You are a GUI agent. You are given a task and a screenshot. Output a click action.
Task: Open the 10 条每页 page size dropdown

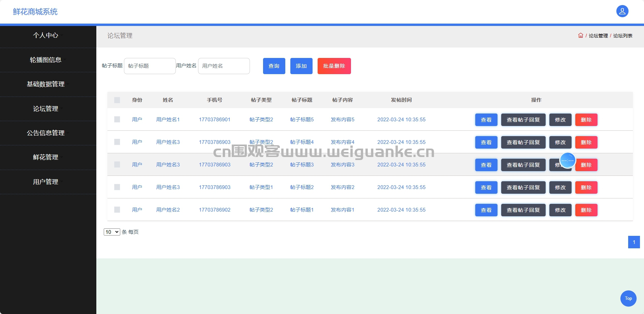(x=112, y=232)
